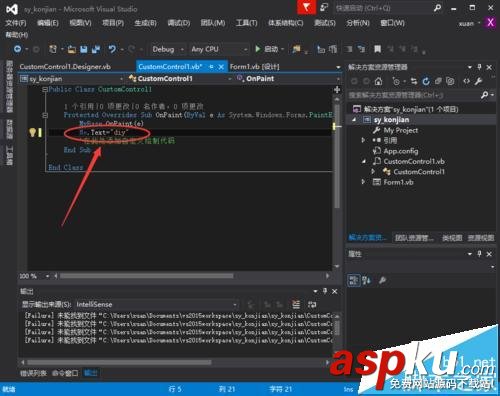This screenshot has width=500, height=396.
Task: Select categorized view in Properties panel
Action: point(354,280)
